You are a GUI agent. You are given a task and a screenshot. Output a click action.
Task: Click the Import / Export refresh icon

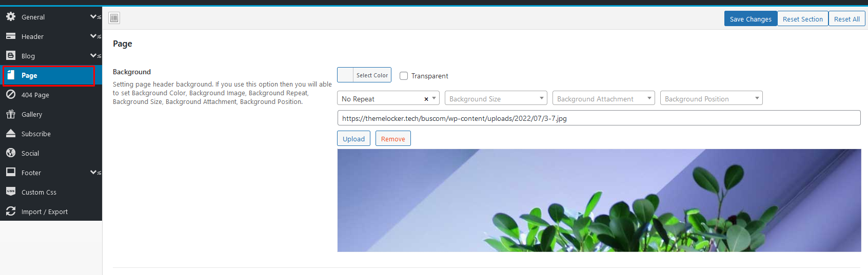(11, 211)
